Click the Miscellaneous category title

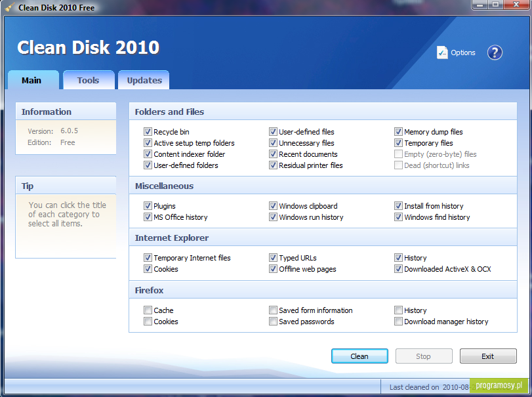click(x=164, y=186)
